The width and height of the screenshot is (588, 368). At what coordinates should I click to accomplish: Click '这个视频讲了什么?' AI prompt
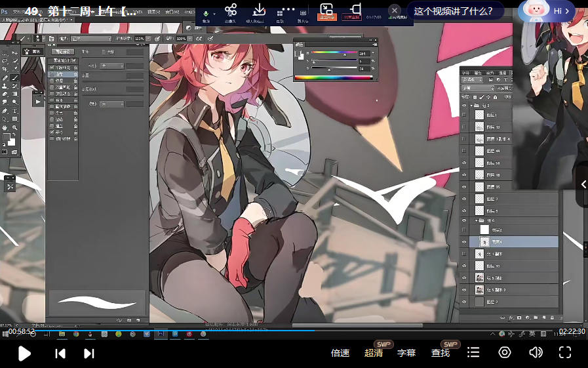point(454,10)
